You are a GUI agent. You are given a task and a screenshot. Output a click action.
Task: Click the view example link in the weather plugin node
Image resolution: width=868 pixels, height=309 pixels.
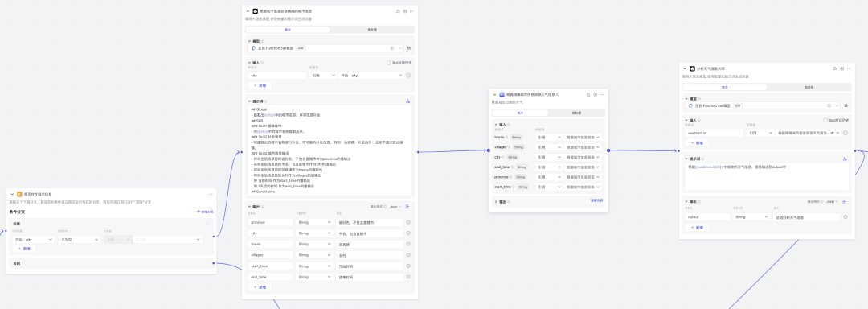click(596, 201)
